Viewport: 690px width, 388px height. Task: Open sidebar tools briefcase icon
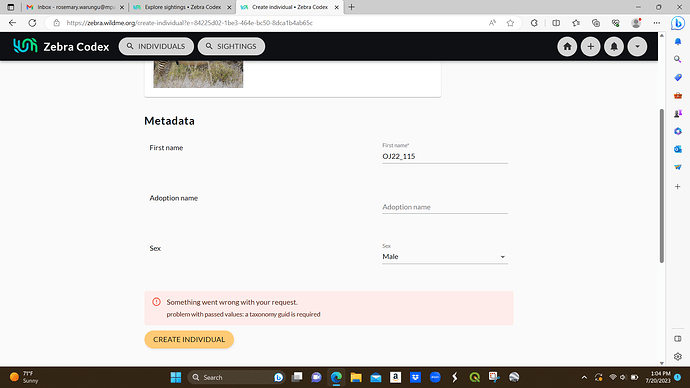pyautogui.click(x=678, y=95)
